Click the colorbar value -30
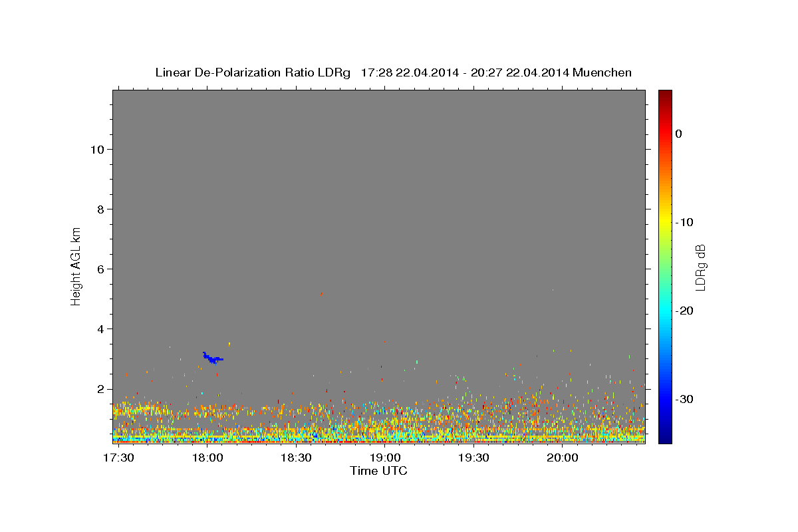 coord(685,399)
